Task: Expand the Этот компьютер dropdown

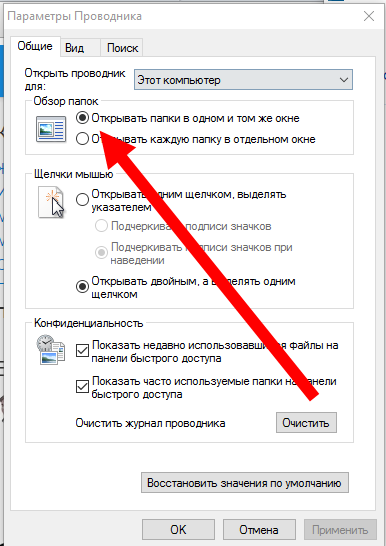Action: click(243, 80)
